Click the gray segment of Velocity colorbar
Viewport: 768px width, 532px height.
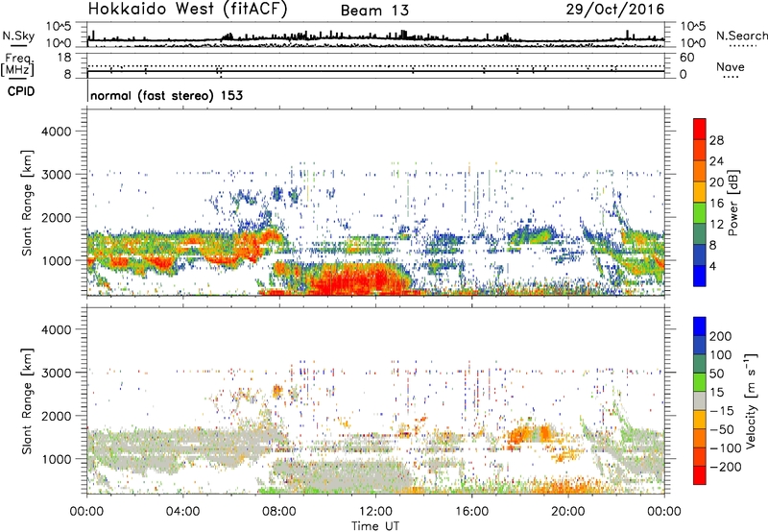tap(700, 400)
